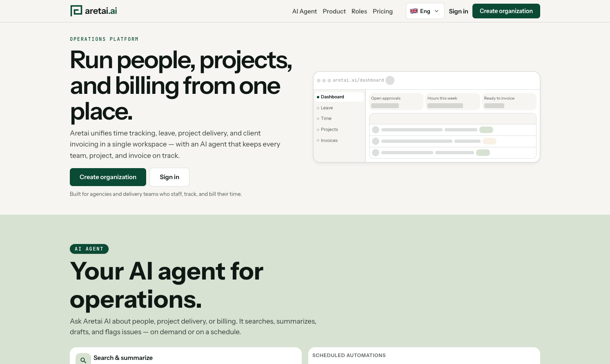Click the 'Your AI agent for operations.' heading
This screenshot has width=610, height=364.
(x=167, y=285)
